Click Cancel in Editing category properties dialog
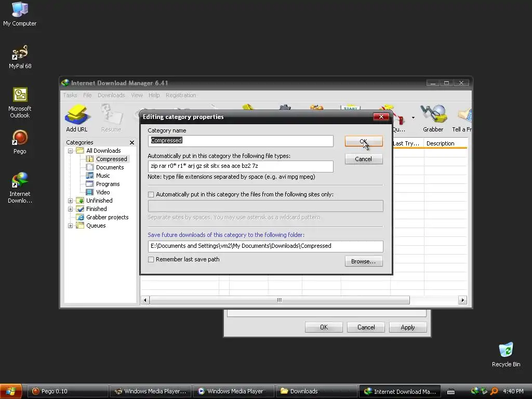Screen dimensions: 532x399 [364, 159]
